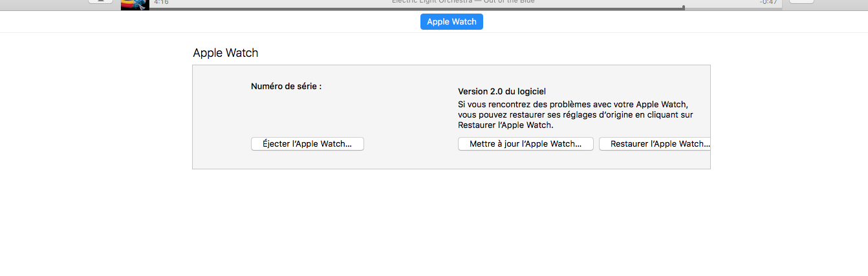
Task: Click Restaurer l'Apple Watch button
Action: (655, 143)
